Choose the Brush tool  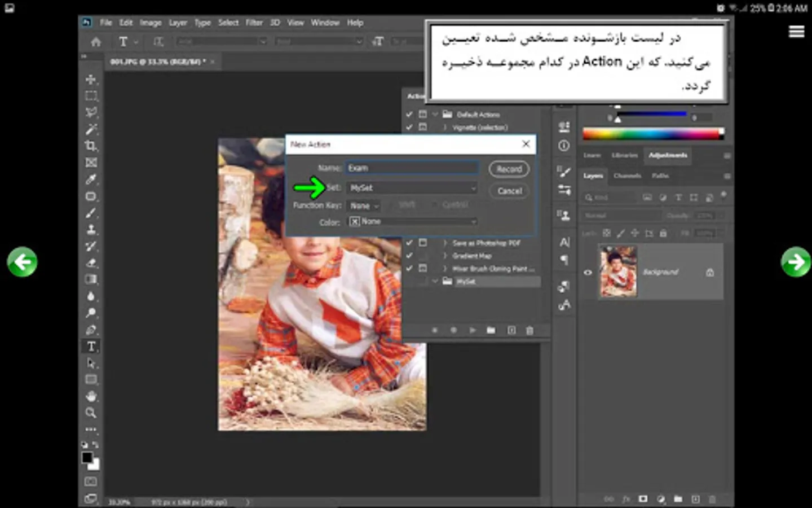pos(91,213)
